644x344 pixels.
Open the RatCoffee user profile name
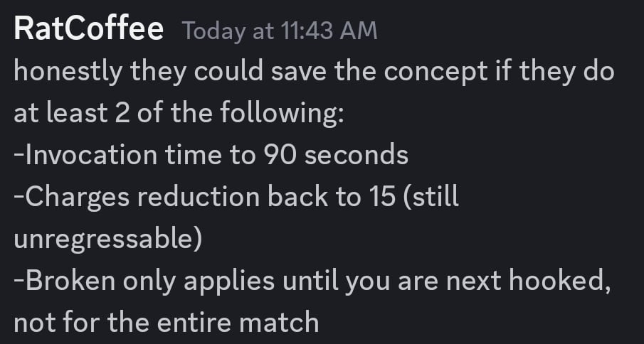(x=89, y=30)
